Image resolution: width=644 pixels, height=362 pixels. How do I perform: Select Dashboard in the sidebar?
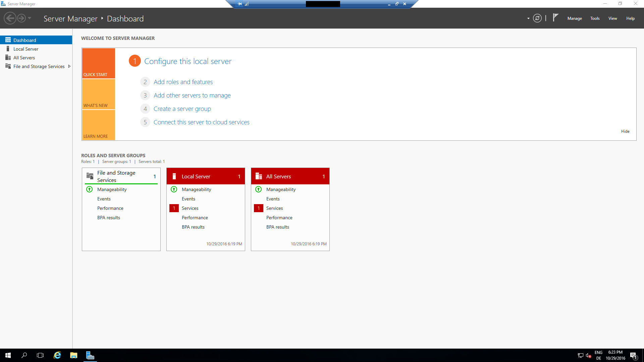pyautogui.click(x=36, y=40)
